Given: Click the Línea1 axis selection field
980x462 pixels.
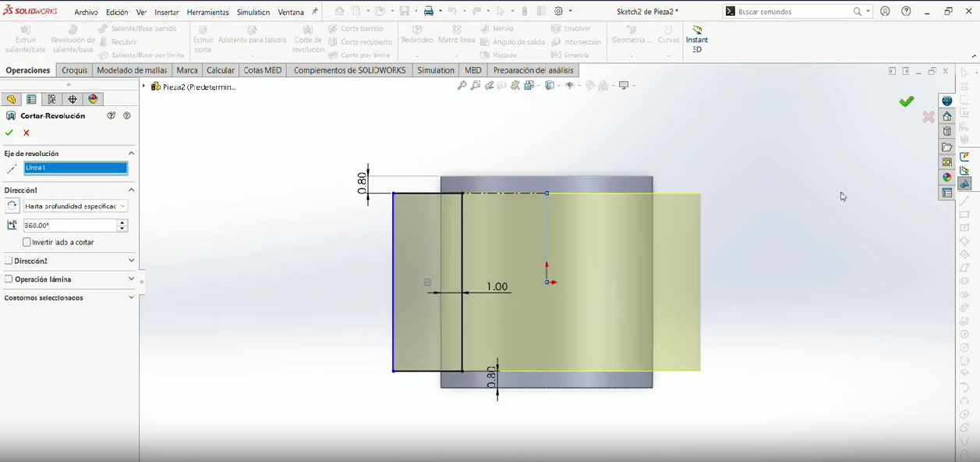Looking at the screenshot, I should click(76, 168).
